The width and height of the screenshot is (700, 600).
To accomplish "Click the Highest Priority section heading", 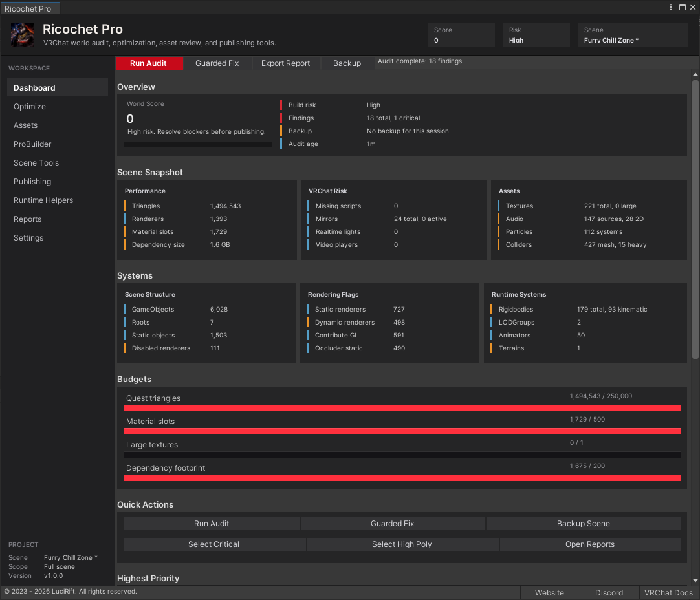I will tap(148, 578).
